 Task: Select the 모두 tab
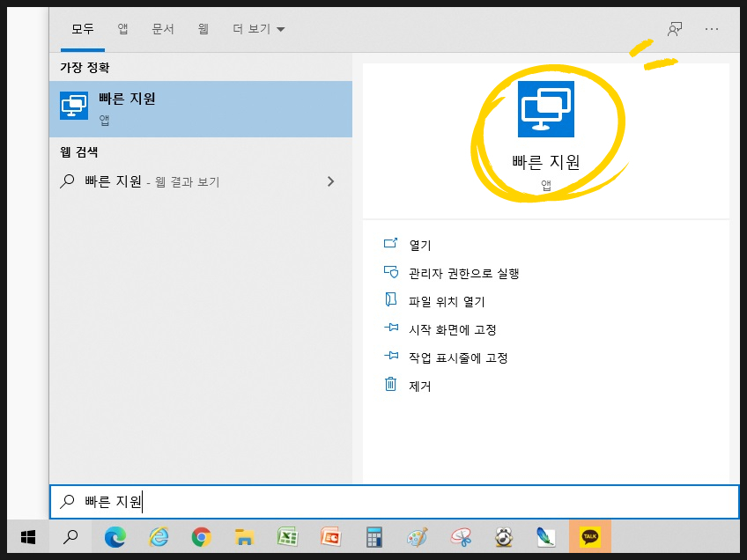[x=83, y=29]
